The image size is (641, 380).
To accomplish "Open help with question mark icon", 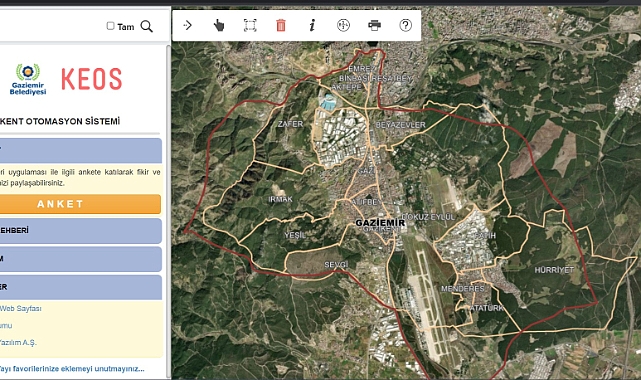I will click(406, 25).
